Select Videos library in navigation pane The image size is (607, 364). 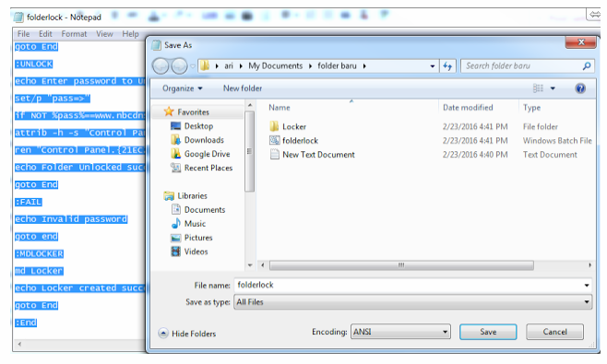tap(196, 252)
